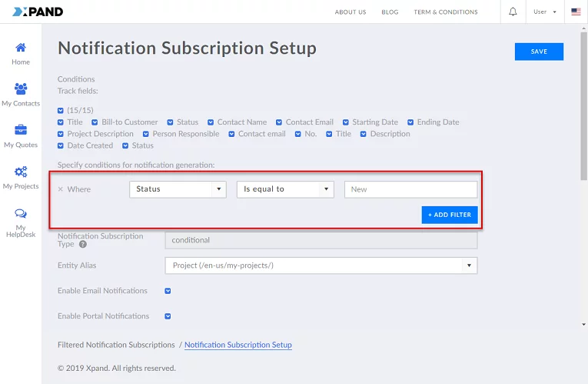
Task: Click the US flag language icon
Action: coord(576,12)
